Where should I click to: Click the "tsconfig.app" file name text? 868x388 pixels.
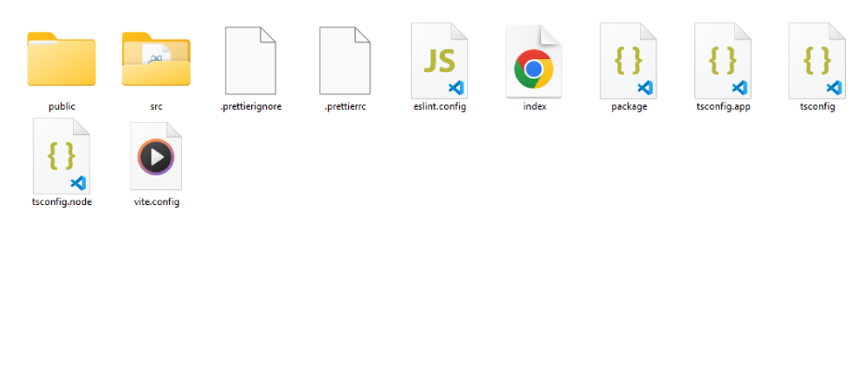pos(723,106)
